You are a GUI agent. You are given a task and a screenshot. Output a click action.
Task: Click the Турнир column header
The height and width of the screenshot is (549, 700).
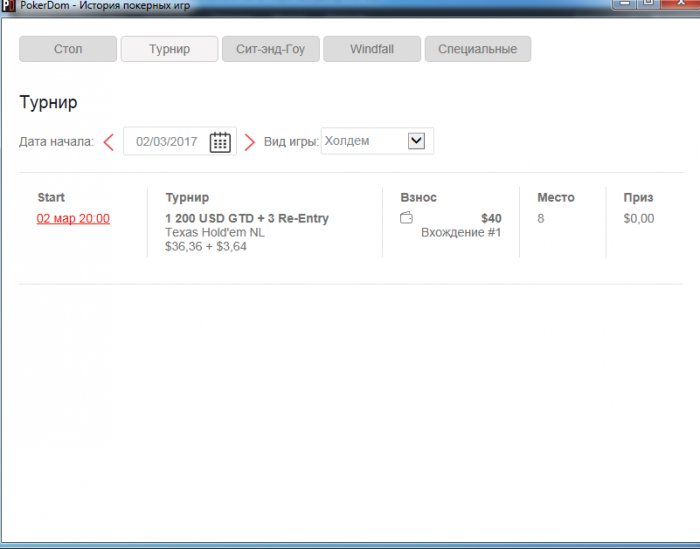point(187,197)
